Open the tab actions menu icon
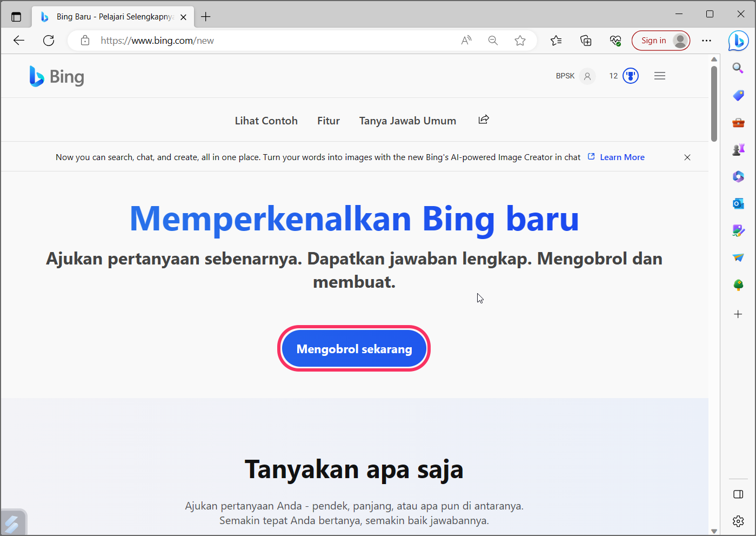 (x=16, y=17)
